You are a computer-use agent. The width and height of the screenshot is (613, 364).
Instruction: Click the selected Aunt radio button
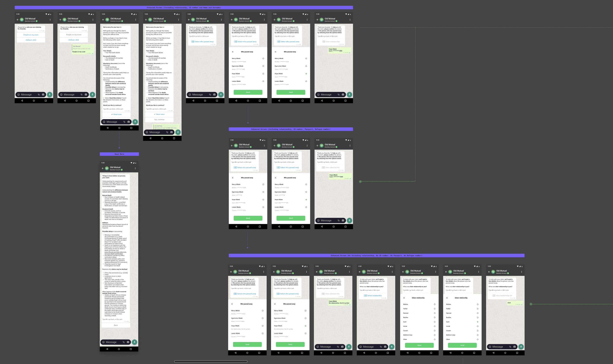pos(477,322)
